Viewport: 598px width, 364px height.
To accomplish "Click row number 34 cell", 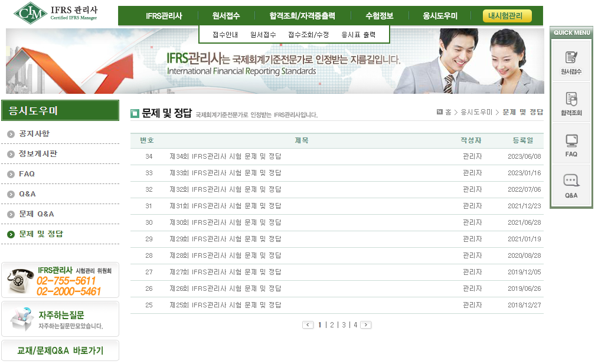I will pos(149,156).
